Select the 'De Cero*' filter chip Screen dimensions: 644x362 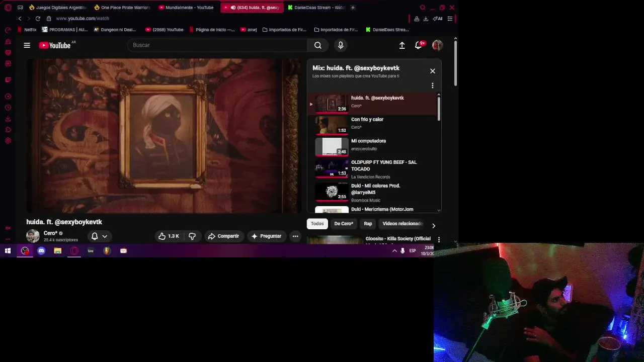(x=344, y=224)
